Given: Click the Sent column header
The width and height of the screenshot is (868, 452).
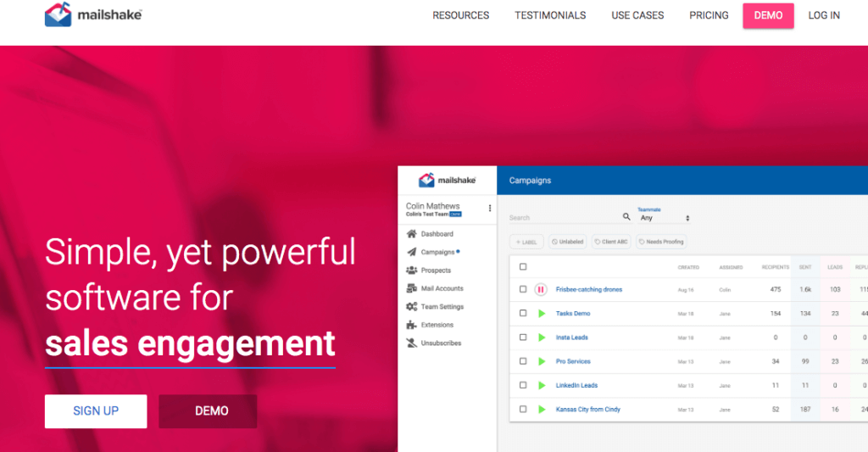Looking at the screenshot, I should click(x=805, y=267).
